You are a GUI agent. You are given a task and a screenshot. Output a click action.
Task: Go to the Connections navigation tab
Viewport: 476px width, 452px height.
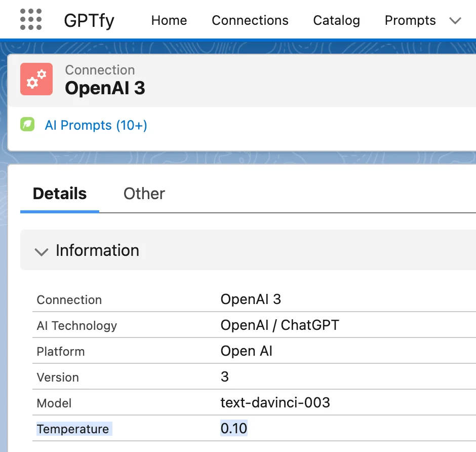(250, 20)
